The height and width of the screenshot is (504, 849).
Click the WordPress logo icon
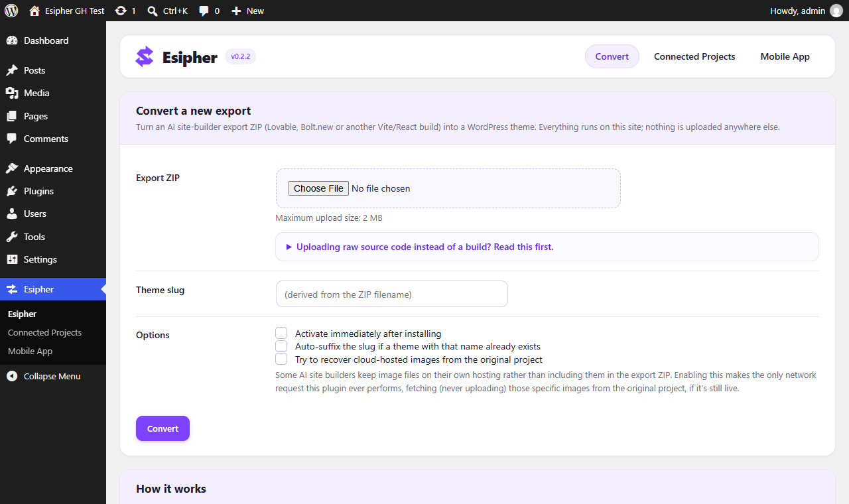11,11
